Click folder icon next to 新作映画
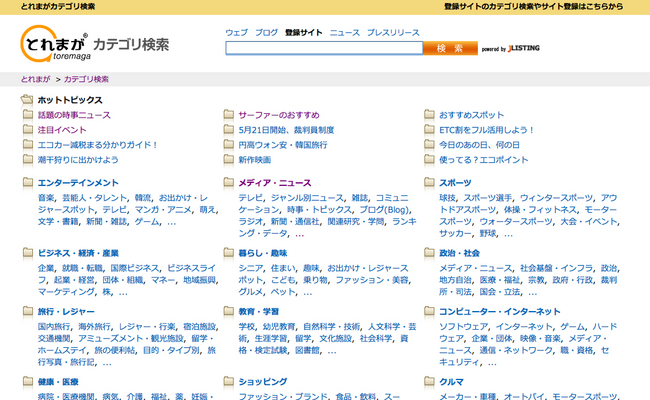Screen dimensions: 650x400 [228, 159]
